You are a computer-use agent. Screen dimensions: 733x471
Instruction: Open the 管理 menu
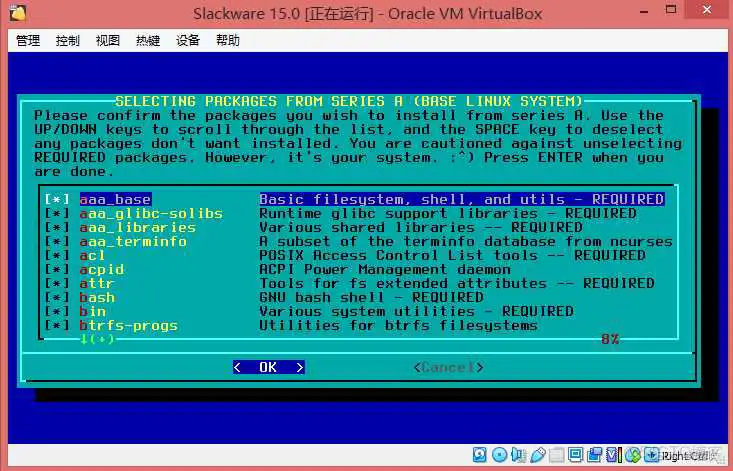(x=28, y=41)
